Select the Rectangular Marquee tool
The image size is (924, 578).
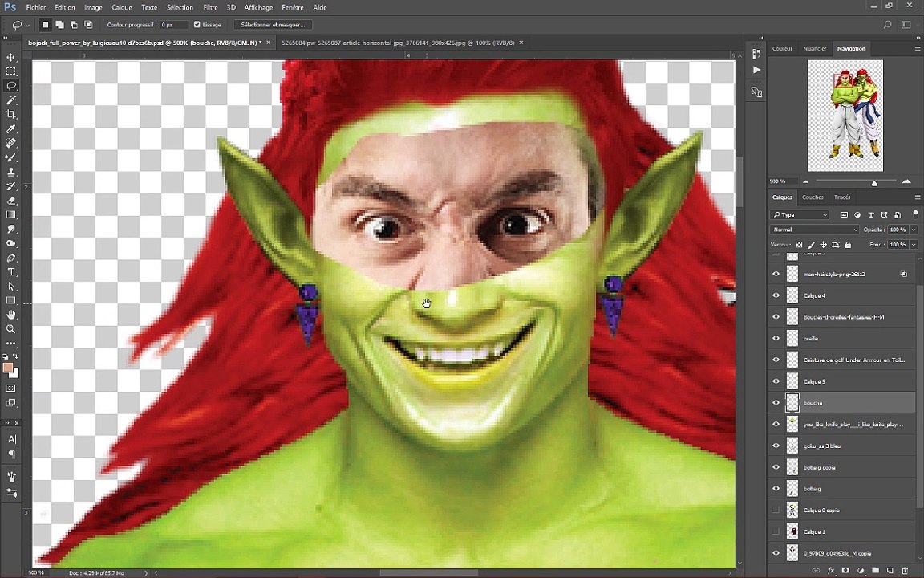(11, 71)
